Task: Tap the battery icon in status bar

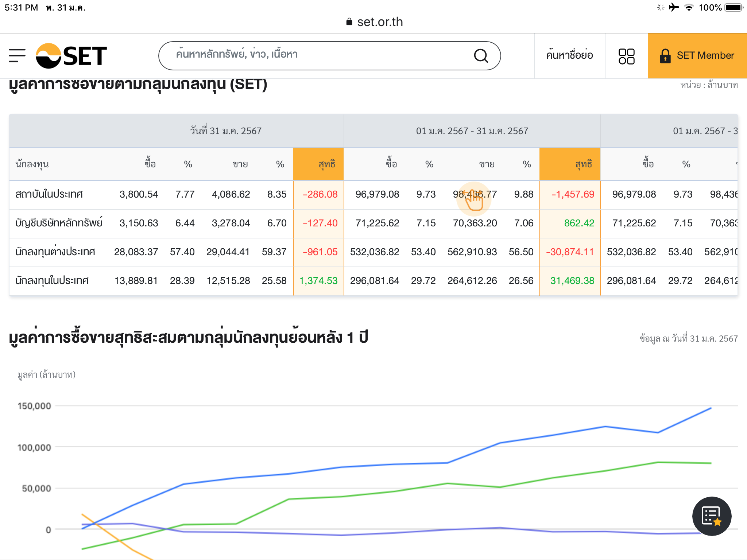Action: click(x=734, y=7)
